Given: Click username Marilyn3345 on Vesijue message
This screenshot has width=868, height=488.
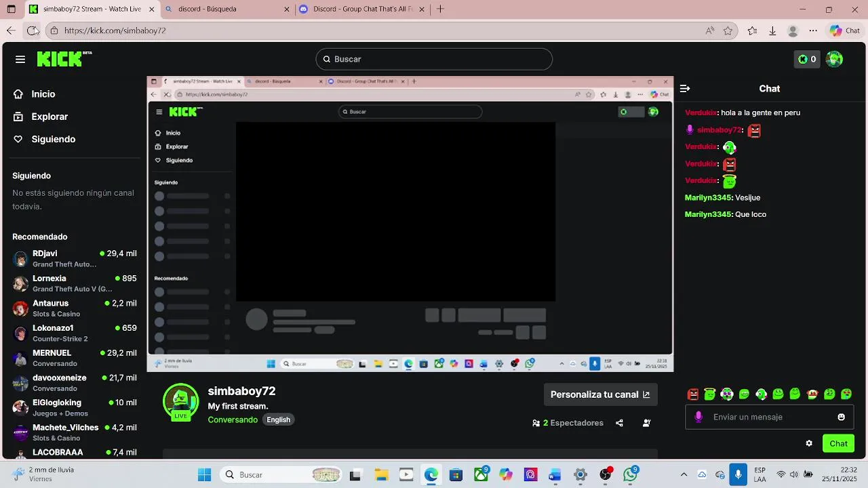Looking at the screenshot, I should click(x=709, y=198).
